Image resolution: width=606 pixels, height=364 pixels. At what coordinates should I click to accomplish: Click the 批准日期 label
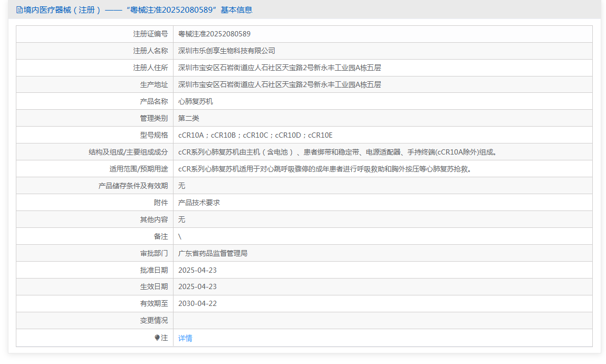154,271
